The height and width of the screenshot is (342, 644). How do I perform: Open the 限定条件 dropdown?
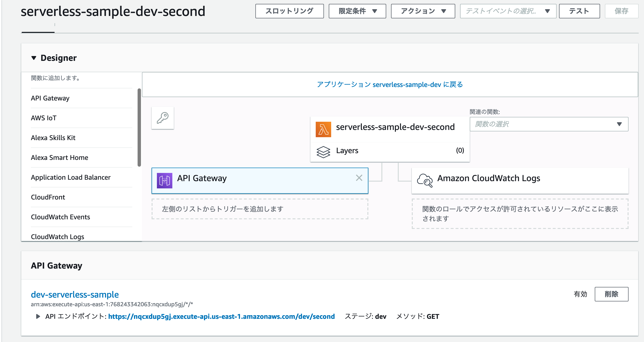357,11
